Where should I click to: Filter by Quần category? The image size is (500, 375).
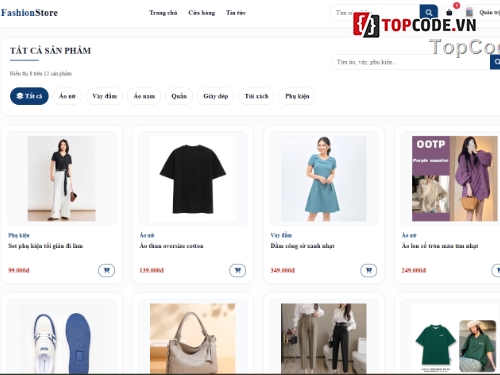click(179, 96)
